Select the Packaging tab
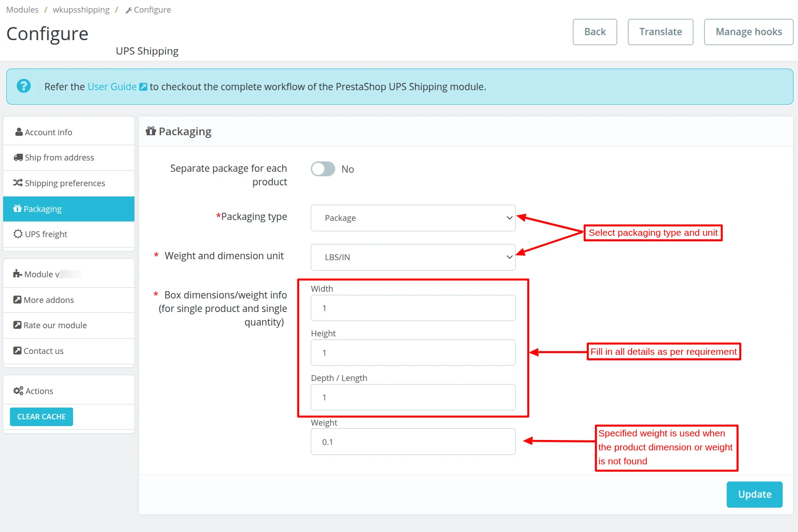 click(x=69, y=209)
